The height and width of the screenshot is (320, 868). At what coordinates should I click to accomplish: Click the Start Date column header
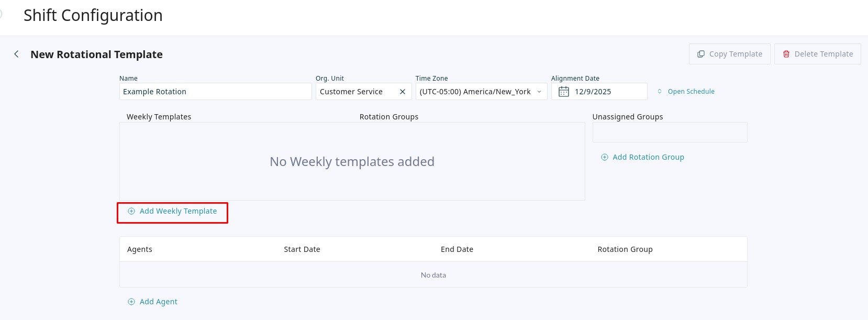click(302, 249)
